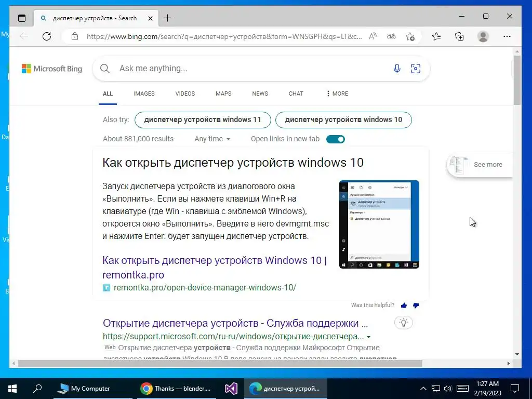Open the taskbar clock showing 1:27 AM

coord(488,389)
